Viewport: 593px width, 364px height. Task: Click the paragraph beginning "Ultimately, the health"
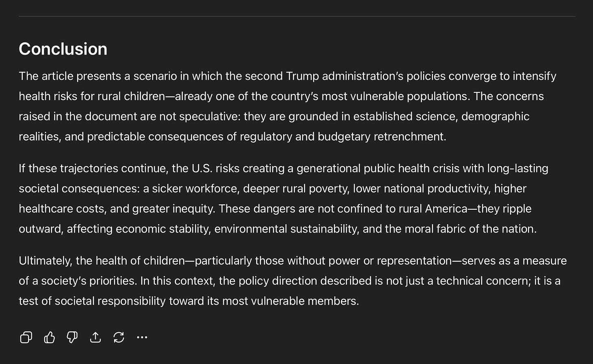click(293, 281)
